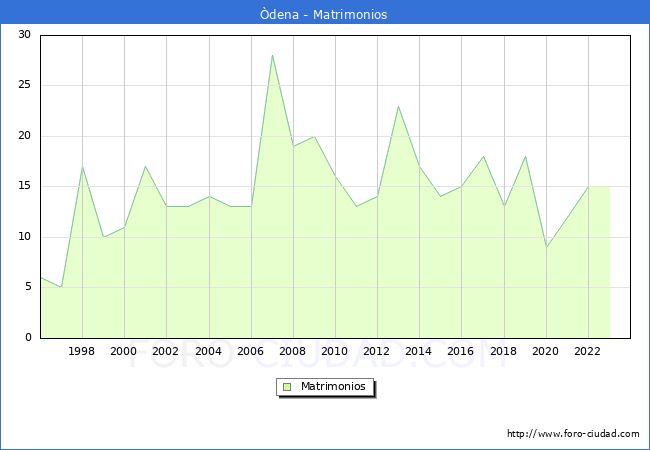
Task: Click the x-axis label 1998
Action: pos(81,351)
